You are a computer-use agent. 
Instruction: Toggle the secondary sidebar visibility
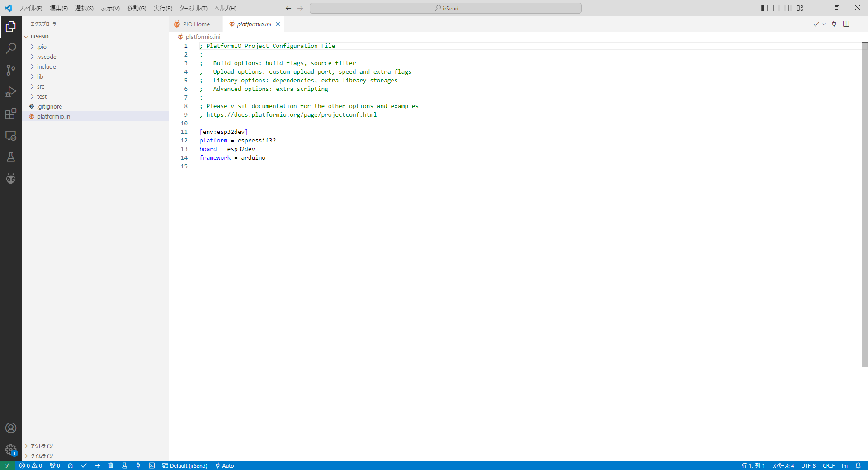pyautogui.click(x=788, y=8)
